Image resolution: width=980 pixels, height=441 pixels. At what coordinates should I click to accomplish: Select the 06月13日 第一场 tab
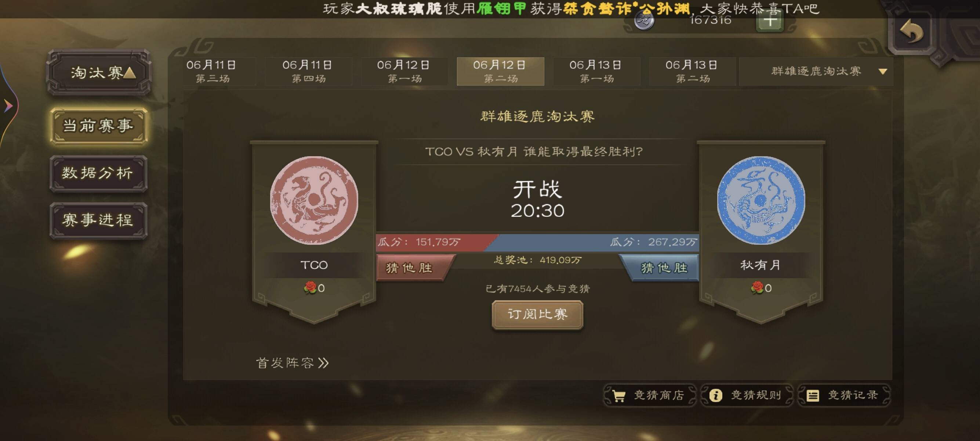point(596,71)
